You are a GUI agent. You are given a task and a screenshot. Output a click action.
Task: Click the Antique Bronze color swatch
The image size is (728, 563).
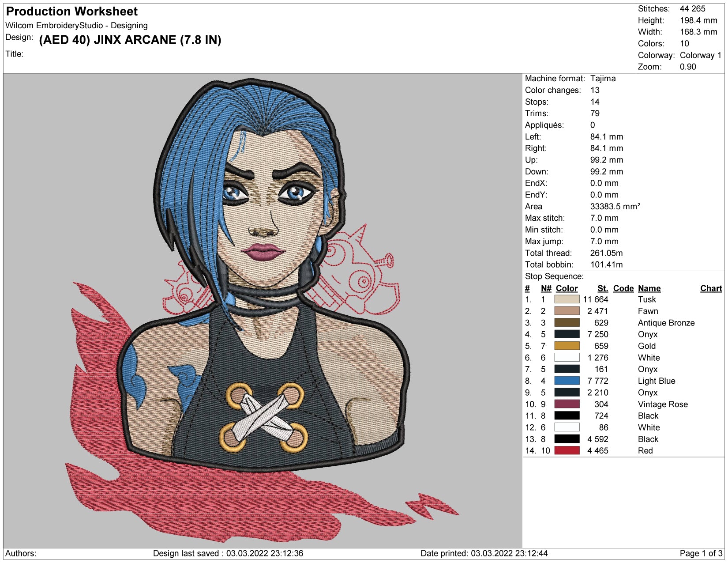pos(567,323)
